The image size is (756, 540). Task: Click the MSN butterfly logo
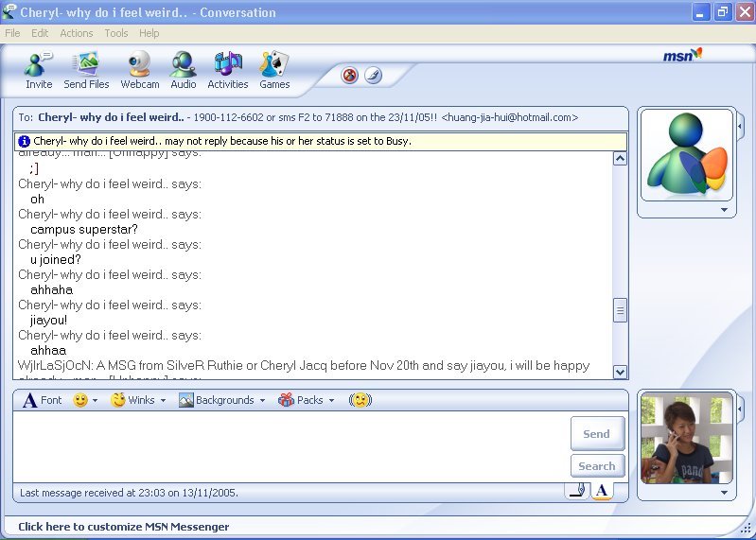tap(683, 55)
